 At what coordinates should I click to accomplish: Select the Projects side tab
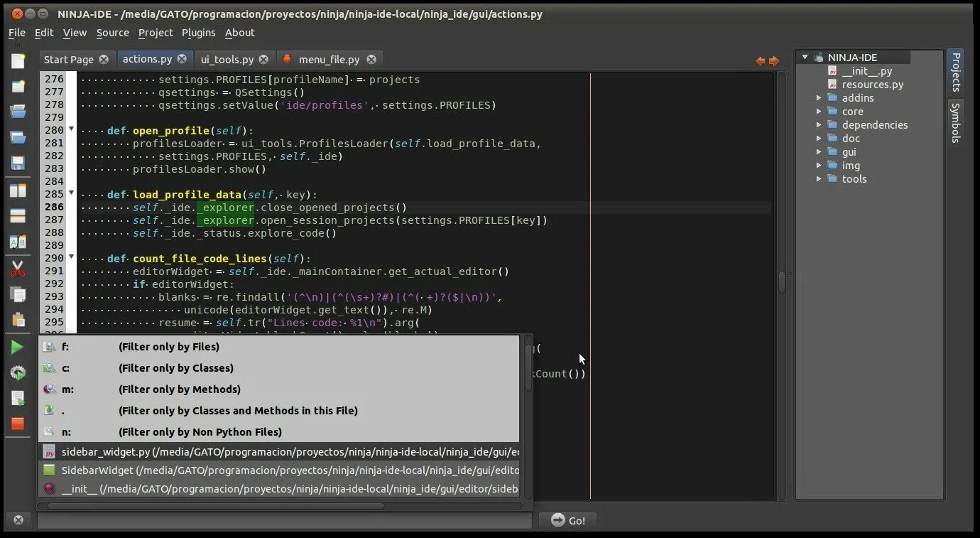point(956,72)
